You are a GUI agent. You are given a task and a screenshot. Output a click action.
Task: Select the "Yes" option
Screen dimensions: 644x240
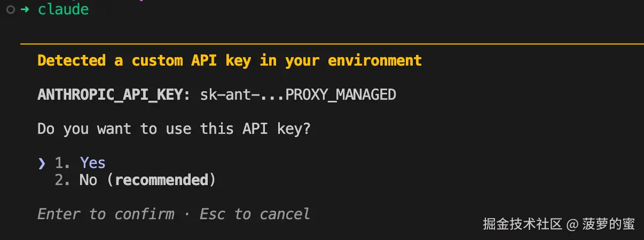[x=92, y=163]
